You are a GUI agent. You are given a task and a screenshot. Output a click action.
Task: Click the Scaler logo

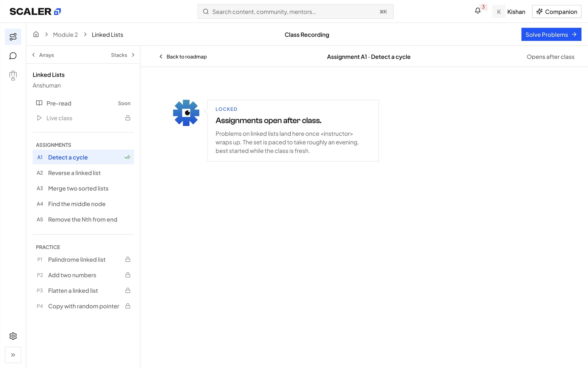click(35, 12)
